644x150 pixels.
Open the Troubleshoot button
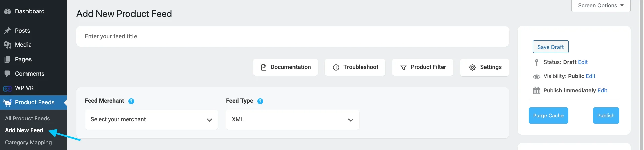pyautogui.click(x=355, y=67)
